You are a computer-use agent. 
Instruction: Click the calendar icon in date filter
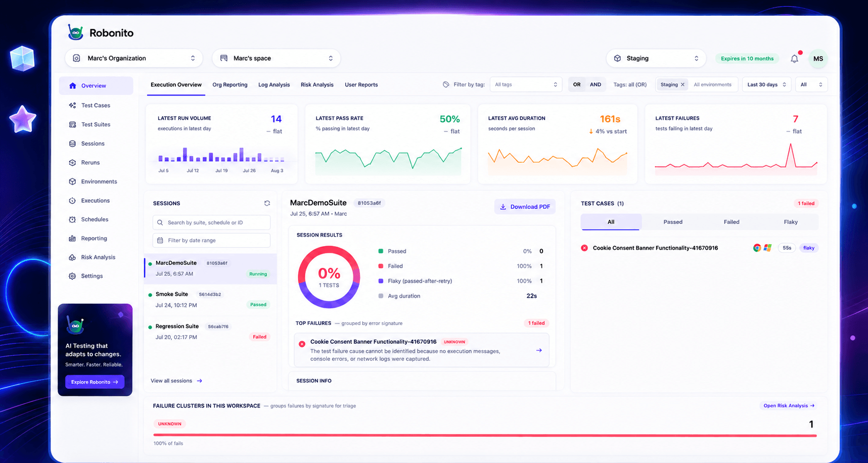[x=160, y=241]
